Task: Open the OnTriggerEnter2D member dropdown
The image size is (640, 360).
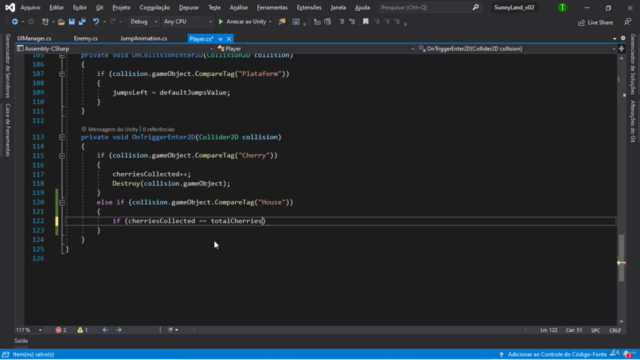Action: (517, 49)
